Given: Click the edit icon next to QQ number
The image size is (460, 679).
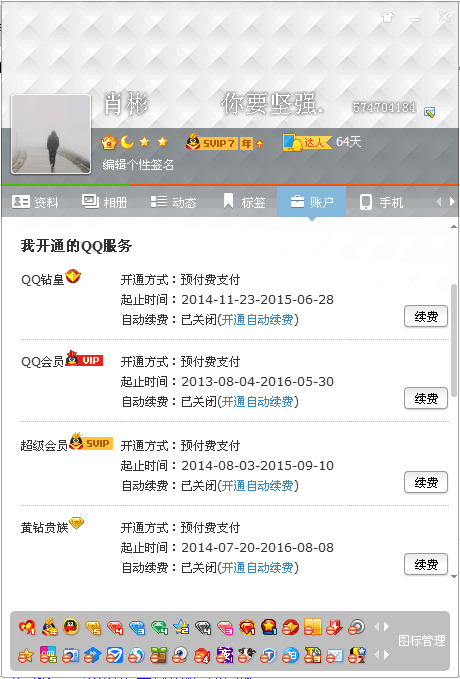Looking at the screenshot, I should tap(430, 112).
